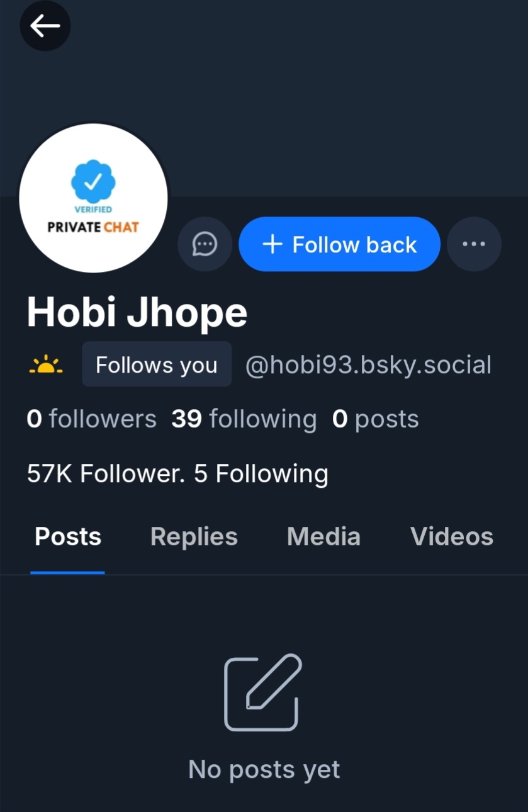
Task: Open the Media tab
Action: (323, 537)
